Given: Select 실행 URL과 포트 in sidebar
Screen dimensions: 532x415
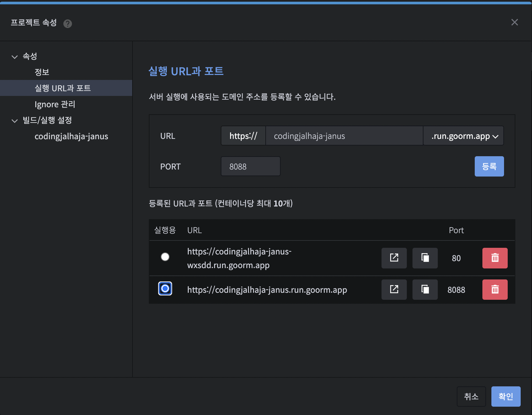Looking at the screenshot, I should (x=66, y=88).
